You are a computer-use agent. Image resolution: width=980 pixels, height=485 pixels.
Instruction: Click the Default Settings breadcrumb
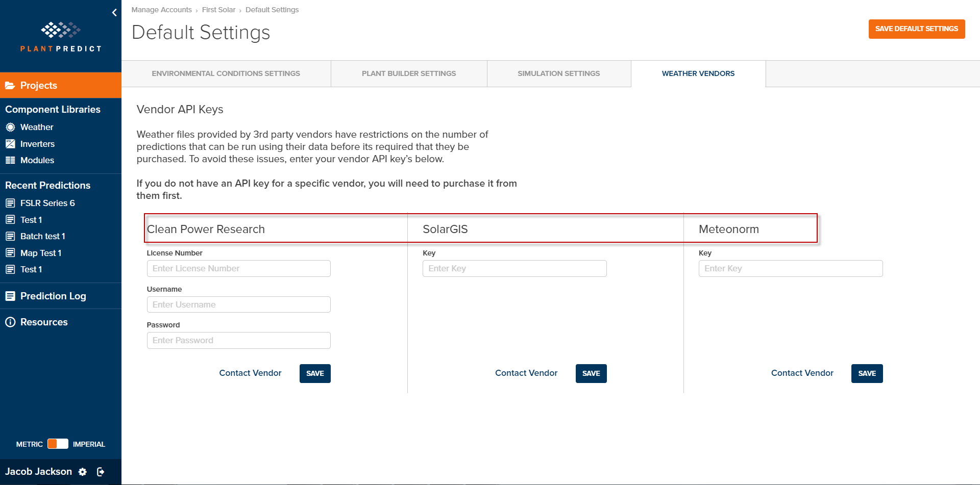point(272,10)
